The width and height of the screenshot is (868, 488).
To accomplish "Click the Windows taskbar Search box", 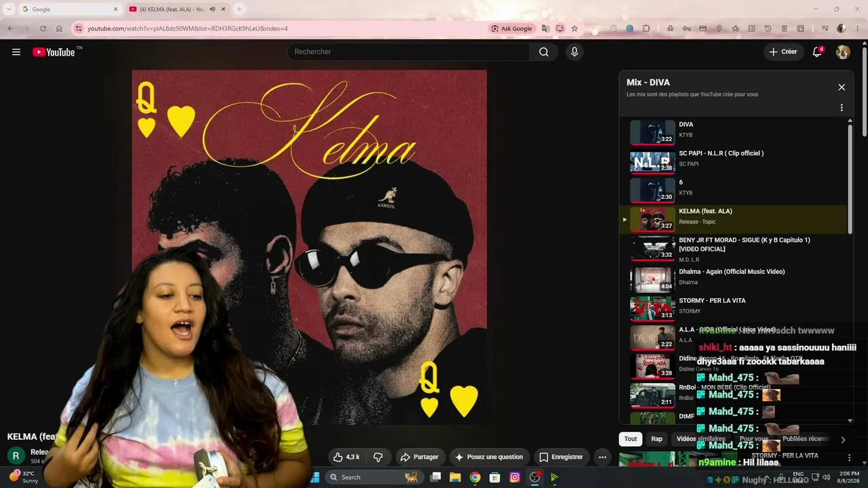I will [x=374, y=477].
